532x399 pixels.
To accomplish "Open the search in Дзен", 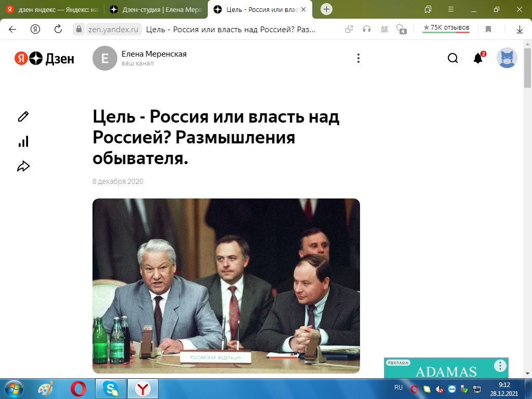I will (x=452, y=58).
